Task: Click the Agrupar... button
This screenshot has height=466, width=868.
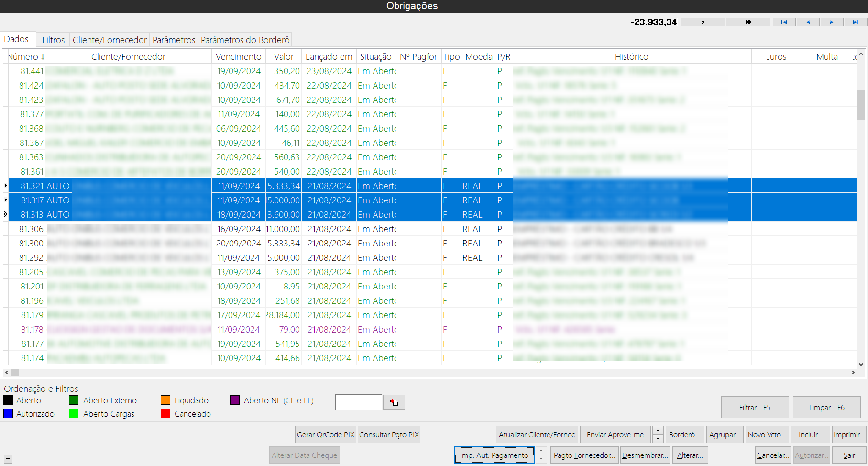Action: click(725, 434)
